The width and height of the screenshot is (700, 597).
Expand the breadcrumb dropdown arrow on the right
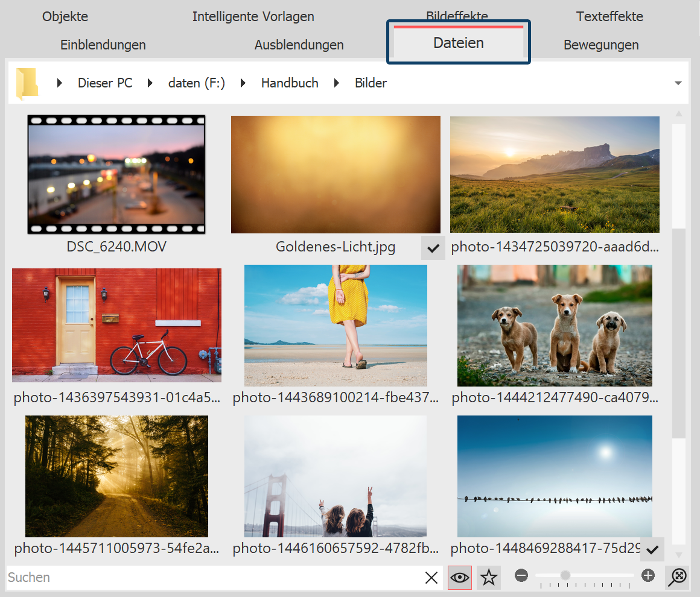click(x=678, y=83)
